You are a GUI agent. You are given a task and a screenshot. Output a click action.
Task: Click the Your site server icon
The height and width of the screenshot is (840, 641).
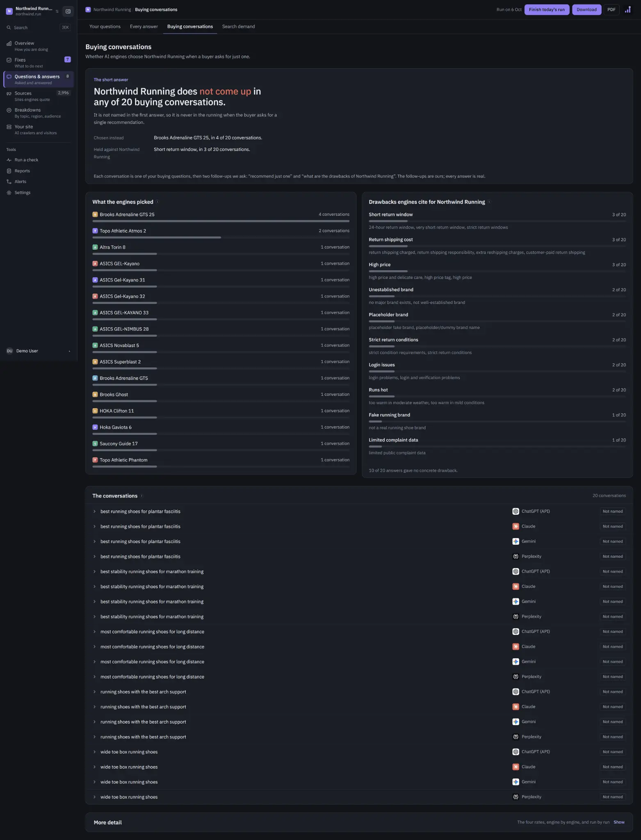pyautogui.click(x=9, y=127)
